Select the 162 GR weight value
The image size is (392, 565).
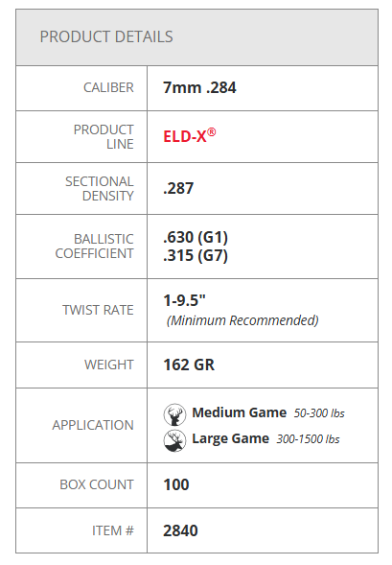(189, 365)
